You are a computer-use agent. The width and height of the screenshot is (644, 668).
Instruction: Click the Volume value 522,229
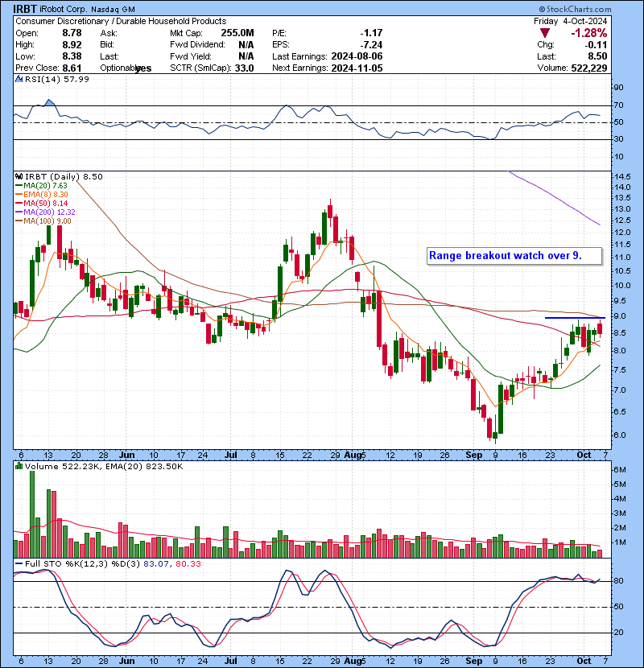click(589, 68)
